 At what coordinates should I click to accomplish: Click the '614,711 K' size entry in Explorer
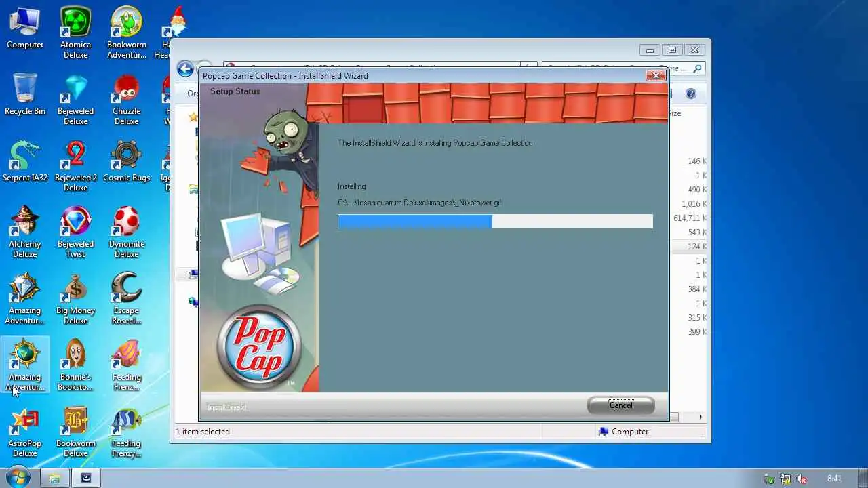pos(690,218)
